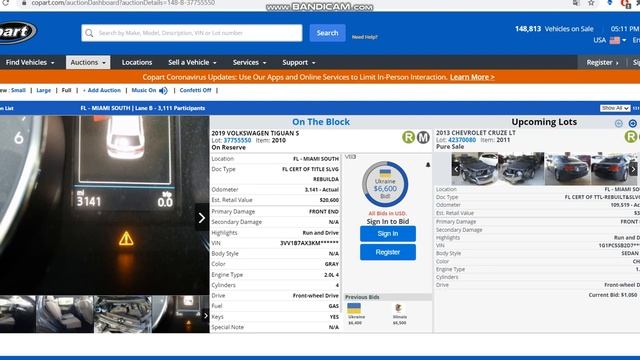Click the Current Bid $1,050 text
The height and width of the screenshot is (360, 640).
(613, 295)
